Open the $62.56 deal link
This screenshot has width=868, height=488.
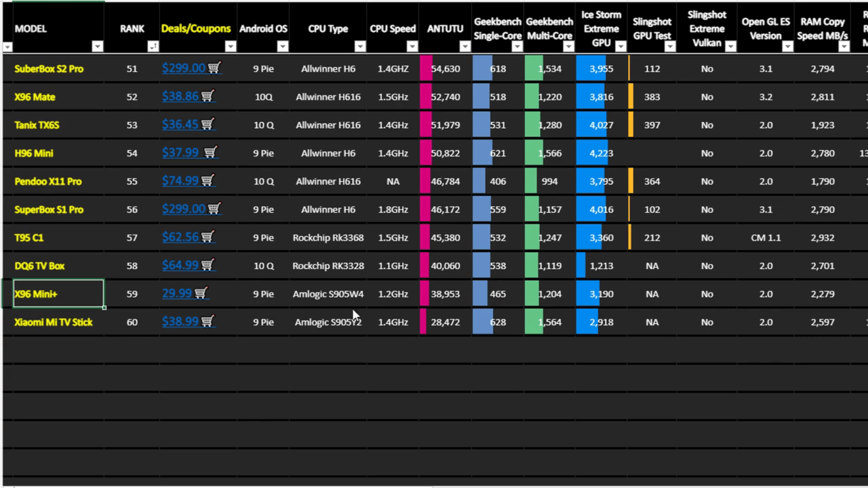(180, 237)
